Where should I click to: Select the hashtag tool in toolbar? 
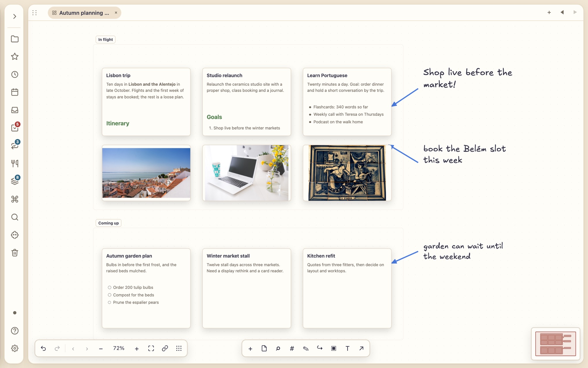(292, 348)
